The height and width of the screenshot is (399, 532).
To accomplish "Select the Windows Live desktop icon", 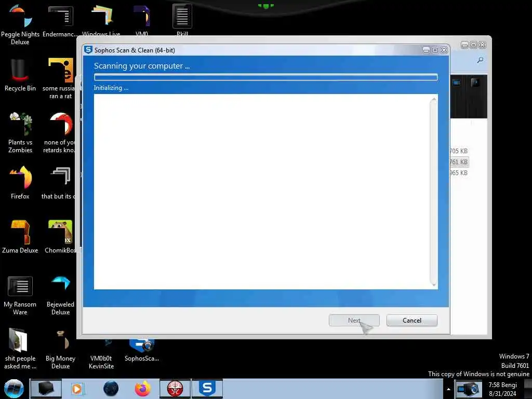I will pos(101,20).
